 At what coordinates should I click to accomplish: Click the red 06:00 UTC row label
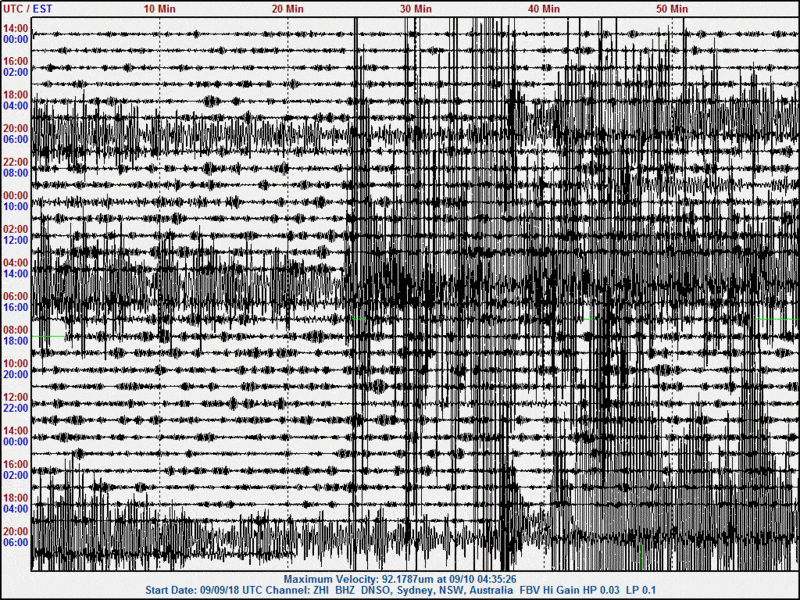coord(15,297)
